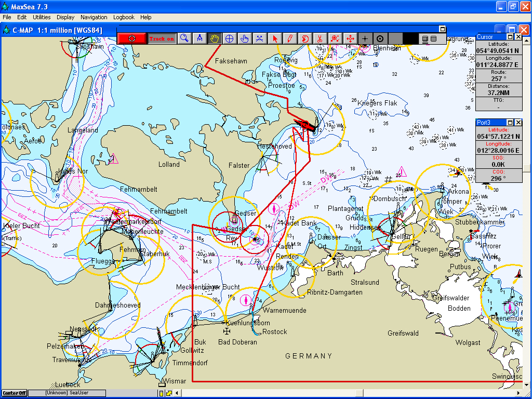Click the horizontal scrollbar left arrow
Image resolution: width=532 pixels, height=399 pixels.
tap(177, 393)
